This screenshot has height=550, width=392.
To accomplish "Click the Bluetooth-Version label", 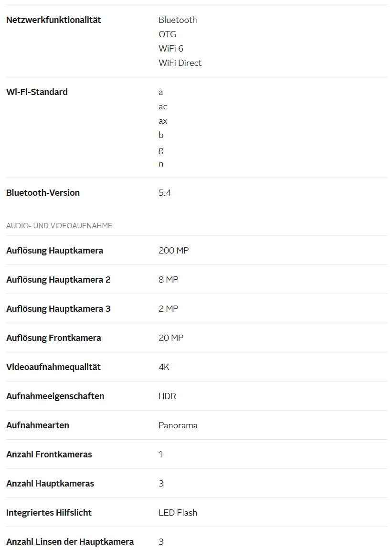I will (43, 192).
